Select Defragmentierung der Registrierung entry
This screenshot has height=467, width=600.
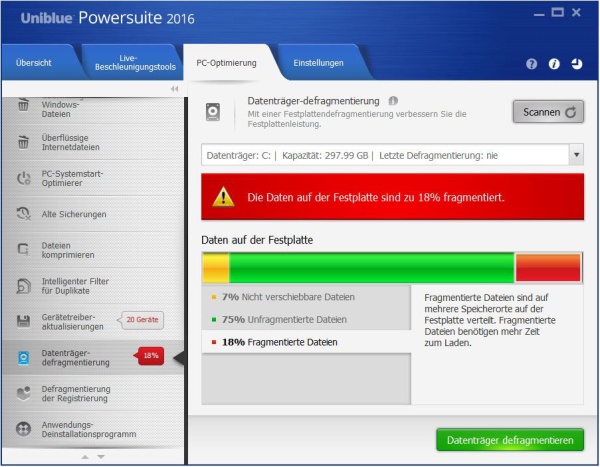tap(93, 394)
